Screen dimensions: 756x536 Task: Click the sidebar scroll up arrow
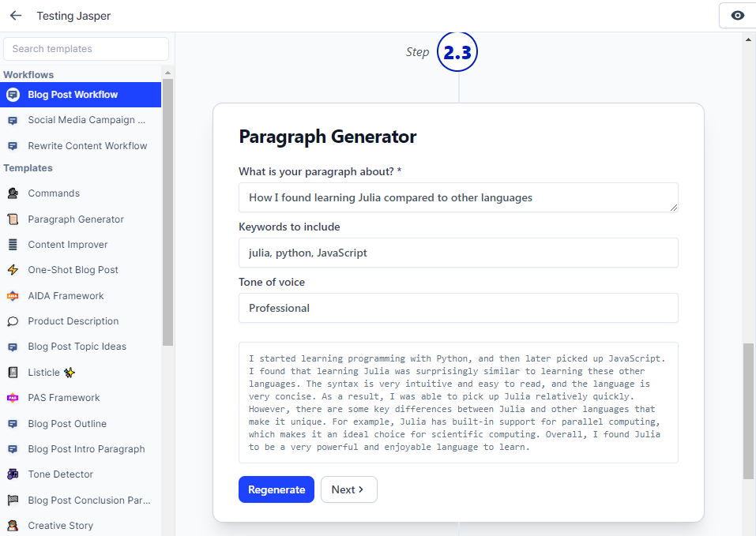pos(167,73)
